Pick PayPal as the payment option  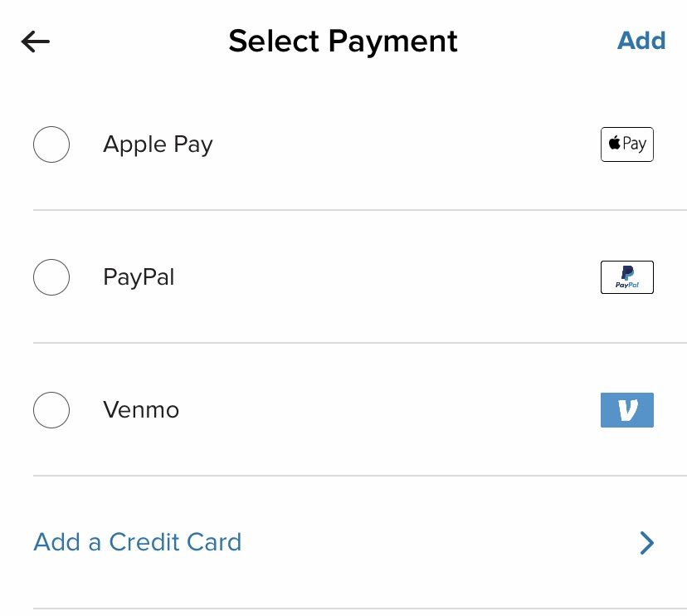(51, 276)
